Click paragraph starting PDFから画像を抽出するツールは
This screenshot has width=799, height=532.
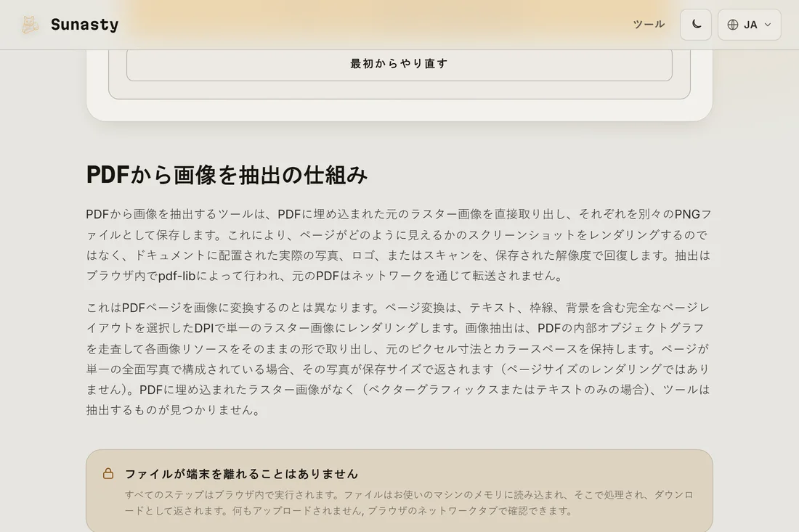tap(399, 245)
